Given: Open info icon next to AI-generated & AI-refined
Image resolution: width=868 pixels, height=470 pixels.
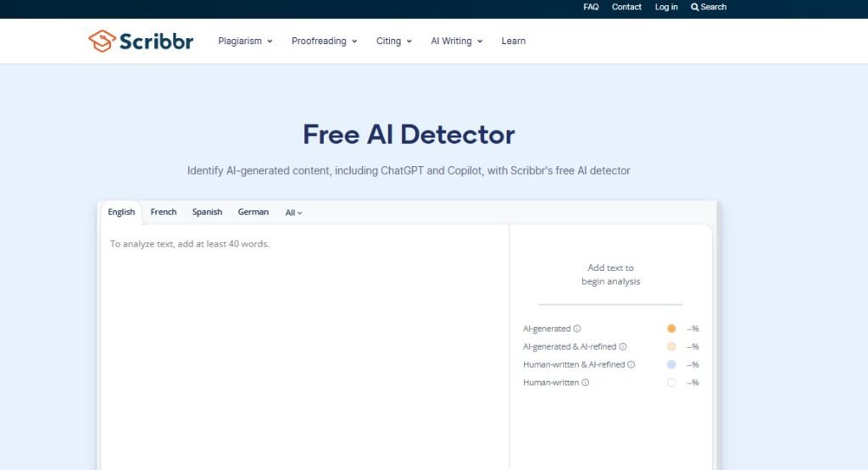Looking at the screenshot, I should [623, 346].
